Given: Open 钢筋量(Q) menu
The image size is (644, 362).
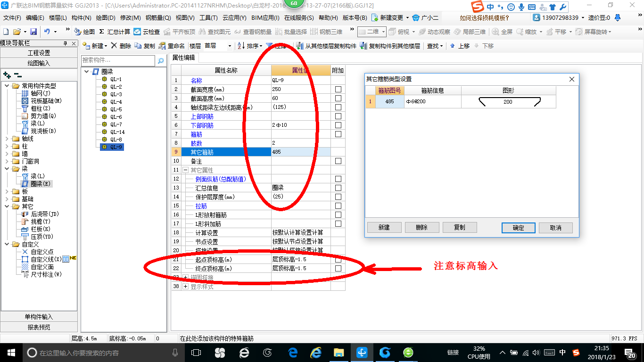Looking at the screenshot, I should tap(158, 17).
